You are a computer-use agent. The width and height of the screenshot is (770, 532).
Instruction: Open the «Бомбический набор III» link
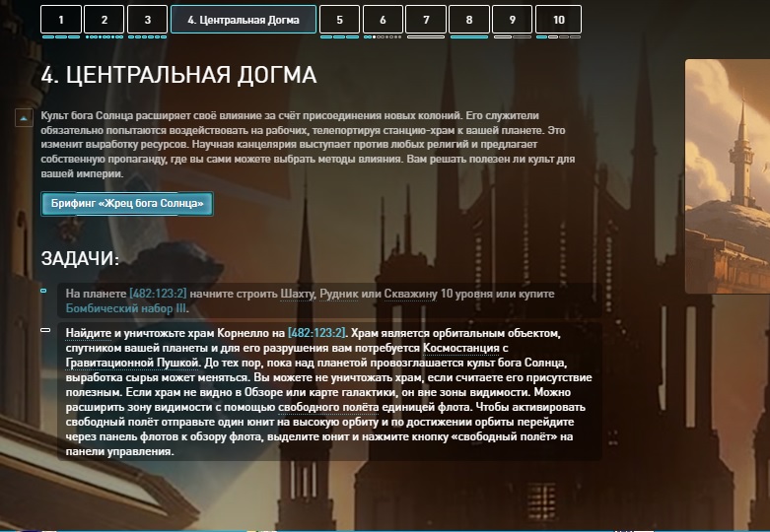coord(125,308)
